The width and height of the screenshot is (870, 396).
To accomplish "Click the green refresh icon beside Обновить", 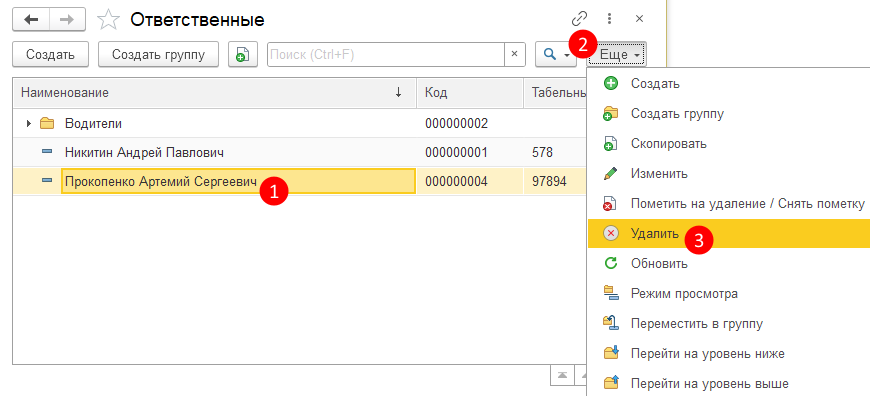I will tap(610, 263).
